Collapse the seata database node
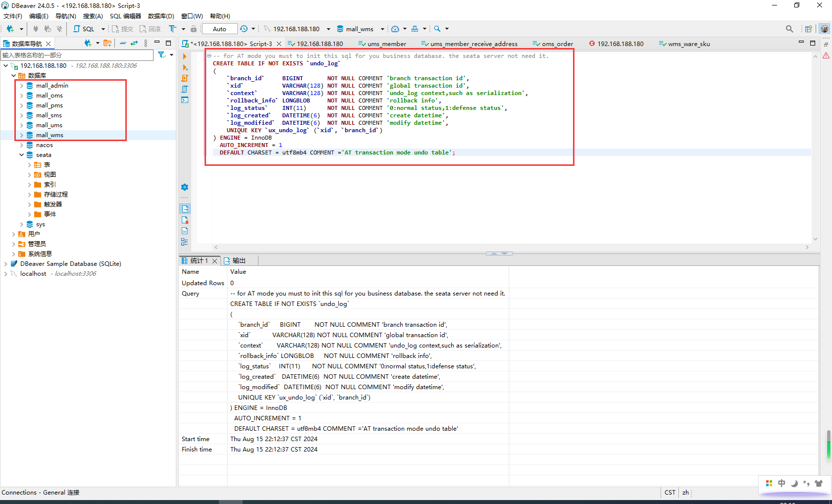832x504 pixels. pos(21,155)
